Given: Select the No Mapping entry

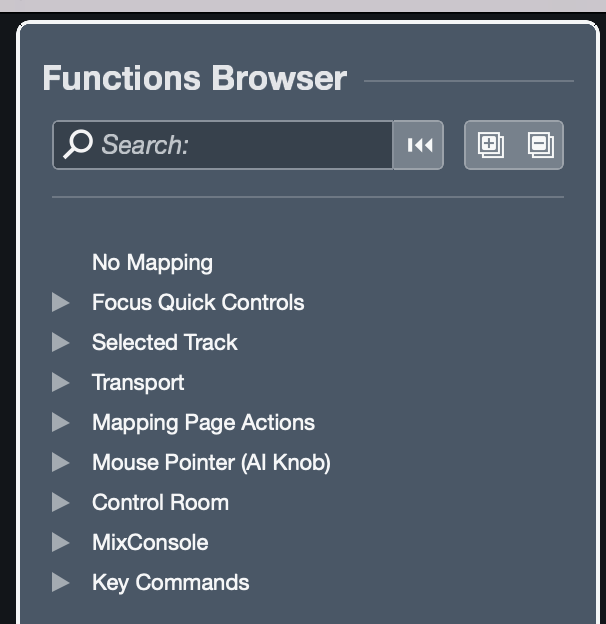Looking at the screenshot, I should (x=152, y=262).
